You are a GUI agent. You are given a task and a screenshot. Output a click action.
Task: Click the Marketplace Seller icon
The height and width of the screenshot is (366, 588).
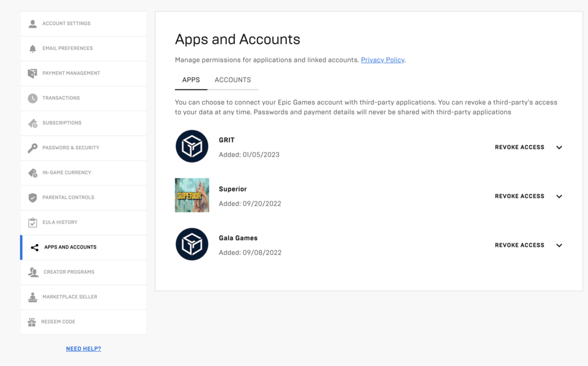click(32, 297)
